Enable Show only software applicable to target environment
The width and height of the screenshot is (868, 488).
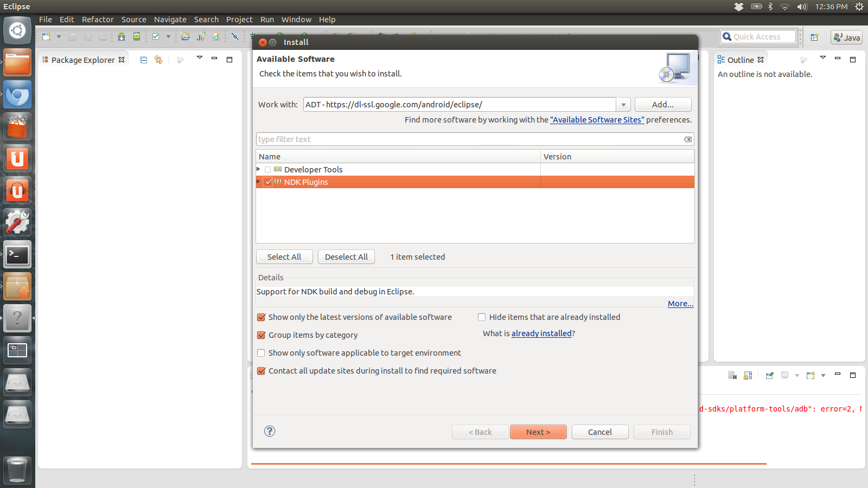(x=261, y=353)
